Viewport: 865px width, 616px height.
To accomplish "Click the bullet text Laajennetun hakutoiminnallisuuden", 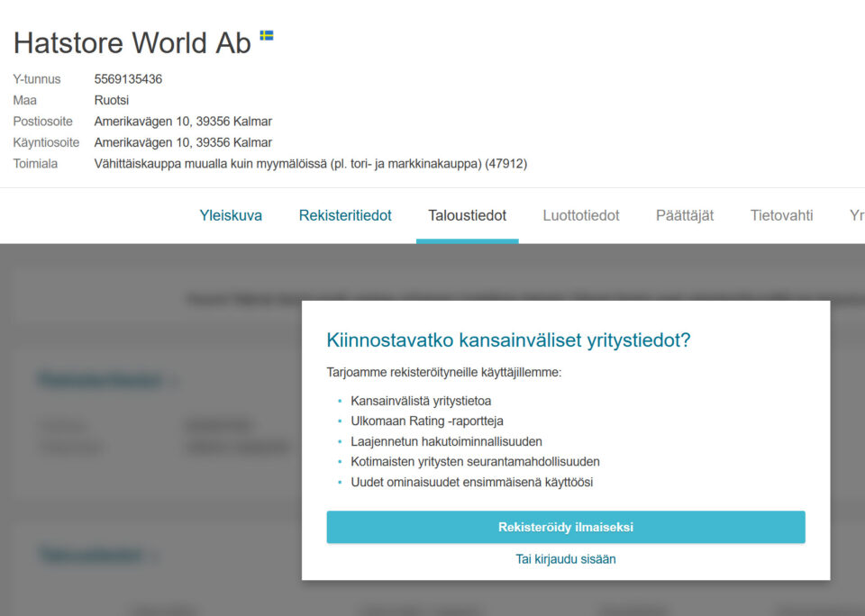I will click(x=446, y=441).
